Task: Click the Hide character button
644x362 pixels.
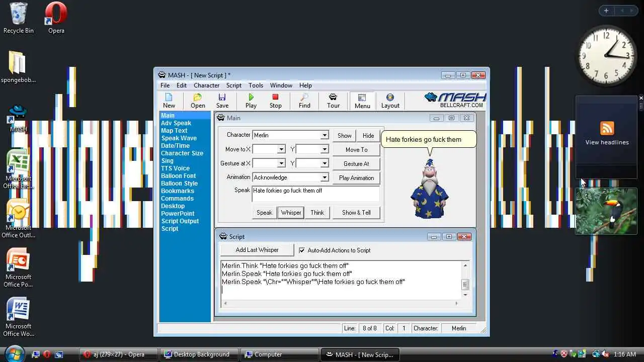Action: 368,136
